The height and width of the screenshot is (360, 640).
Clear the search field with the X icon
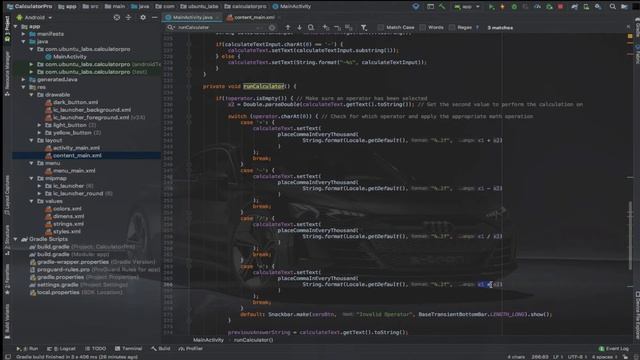click(272, 27)
